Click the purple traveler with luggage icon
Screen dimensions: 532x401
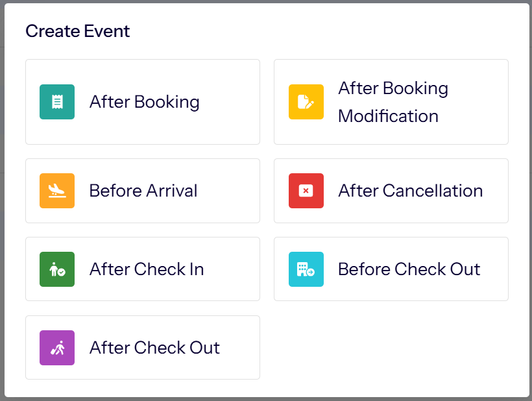tap(57, 348)
